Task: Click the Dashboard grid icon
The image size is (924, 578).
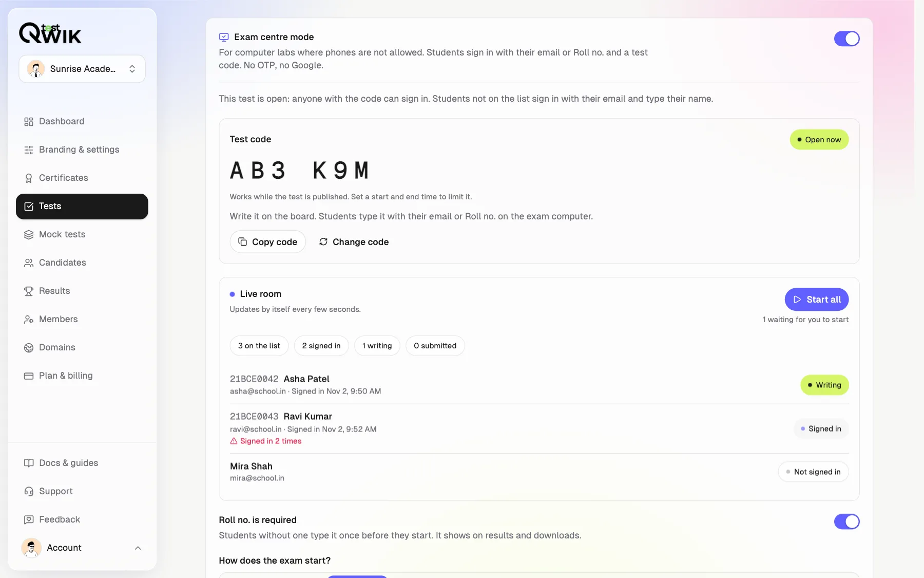Action: (29, 122)
